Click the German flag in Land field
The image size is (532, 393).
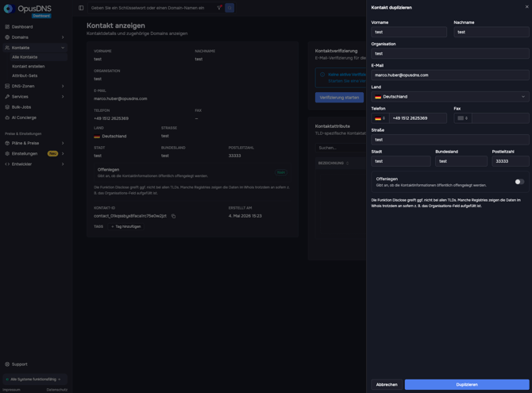(x=378, y=97)
